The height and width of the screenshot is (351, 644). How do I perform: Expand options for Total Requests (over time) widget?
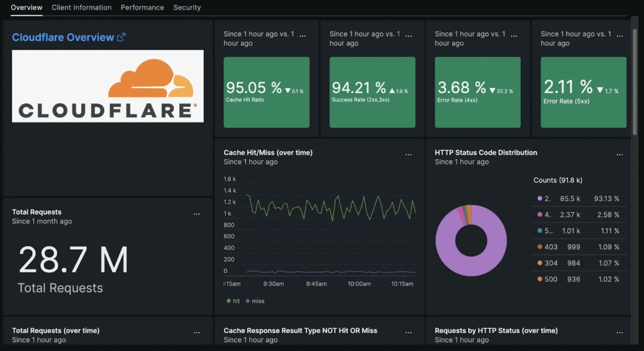[x=197, y=332]
